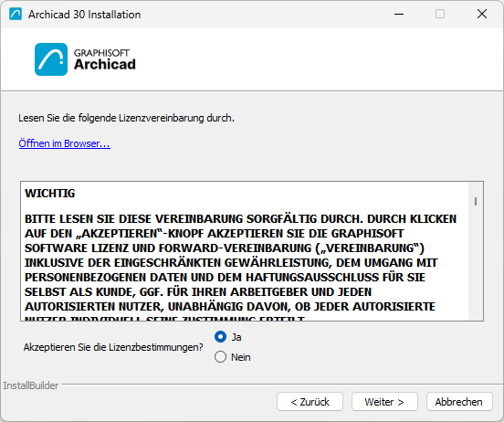Screen dimensions: 504x422
Task: Minimize the installer window
Action: pos(399,14)
